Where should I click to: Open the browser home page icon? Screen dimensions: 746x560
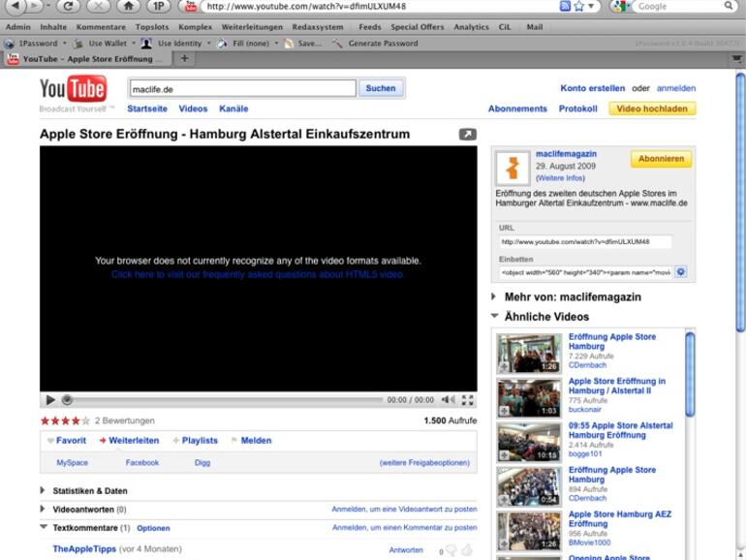point(129,6)
